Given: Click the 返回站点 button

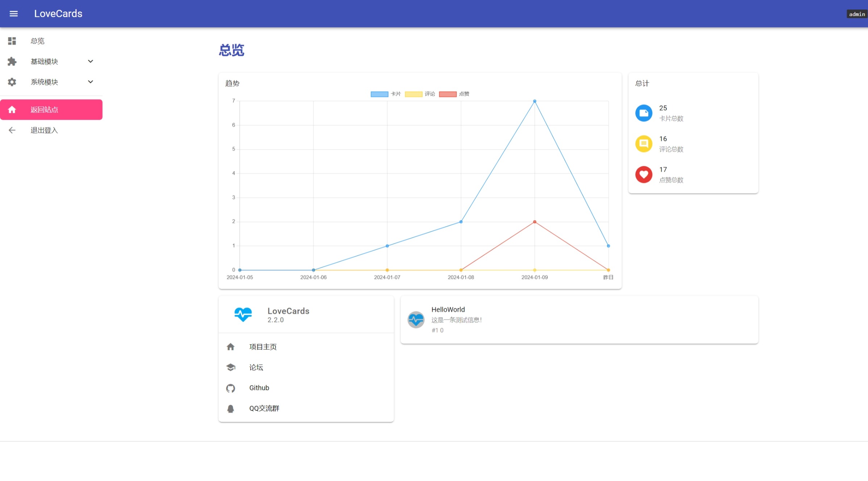Looking at the screenshot, I should [51, 110].
